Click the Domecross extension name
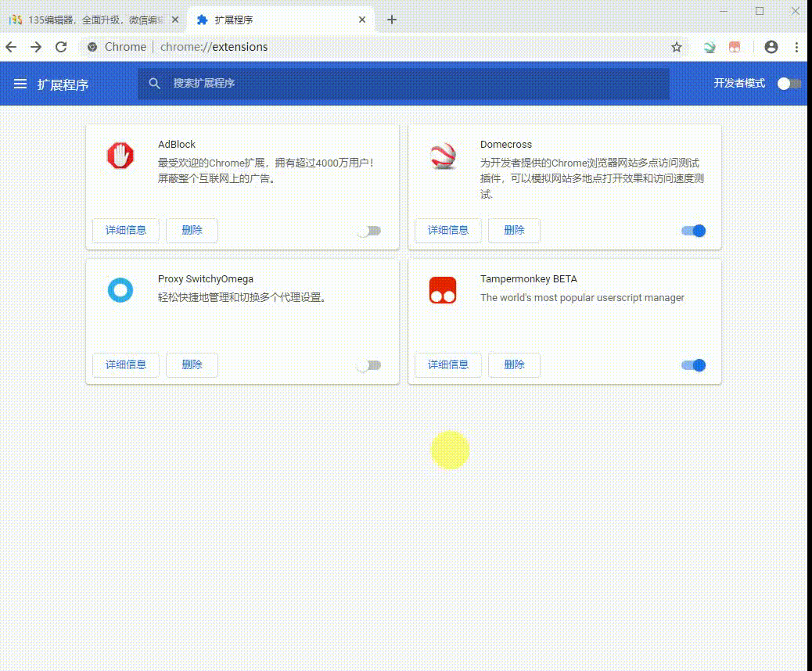The height and width of the screenshot is (671, 812). click(506, 145)
